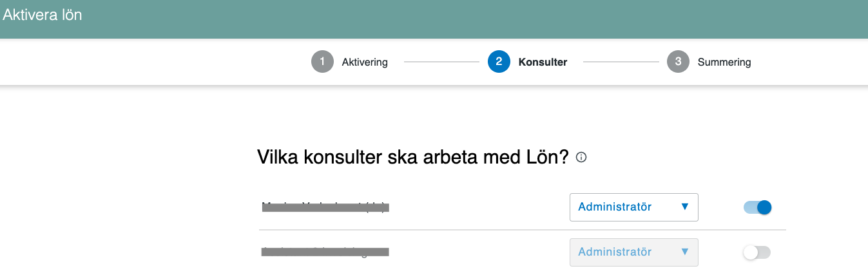Click the arrow on the disabled role dropdown

(x=685, y=252)
